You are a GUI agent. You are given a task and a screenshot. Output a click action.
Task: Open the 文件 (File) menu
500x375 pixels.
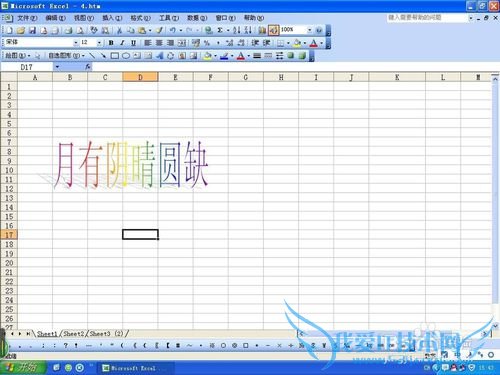click(x=27, y=18)
